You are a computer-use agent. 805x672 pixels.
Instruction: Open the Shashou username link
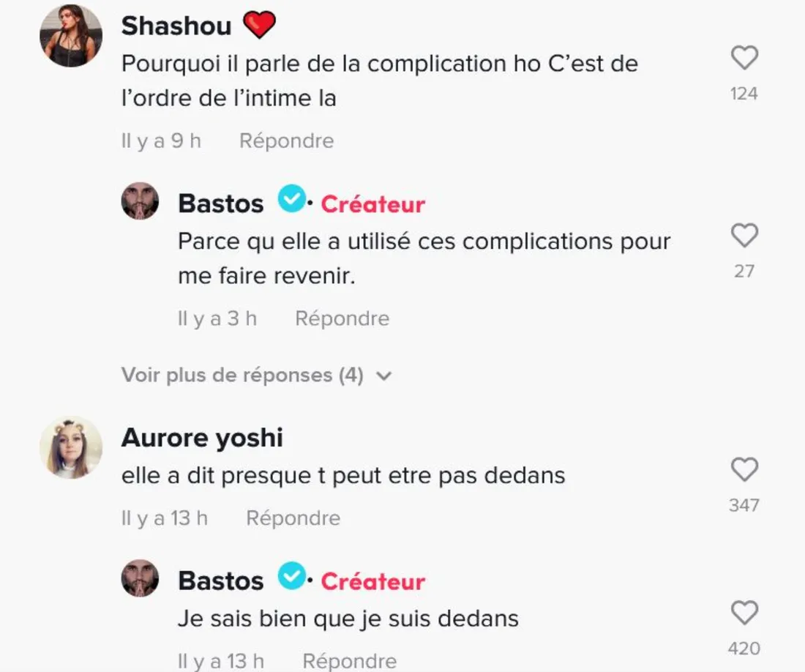pyautogui.click(x=176, y=26)
